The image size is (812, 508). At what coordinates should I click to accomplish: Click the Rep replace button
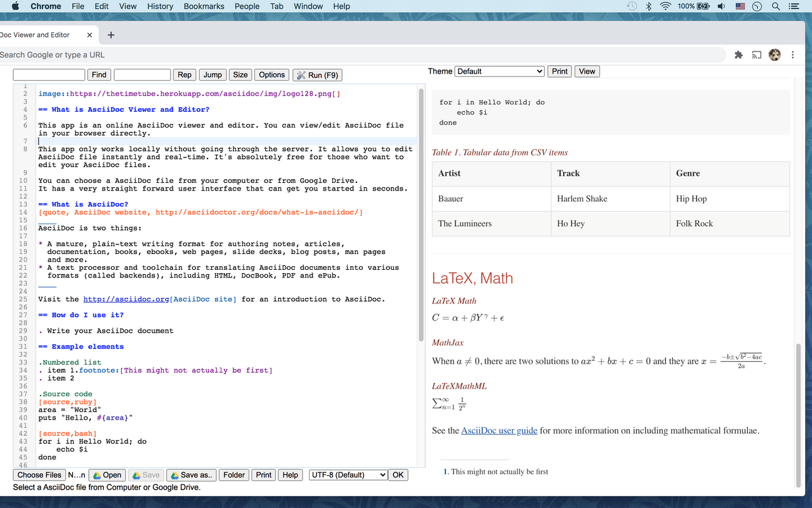185,75
